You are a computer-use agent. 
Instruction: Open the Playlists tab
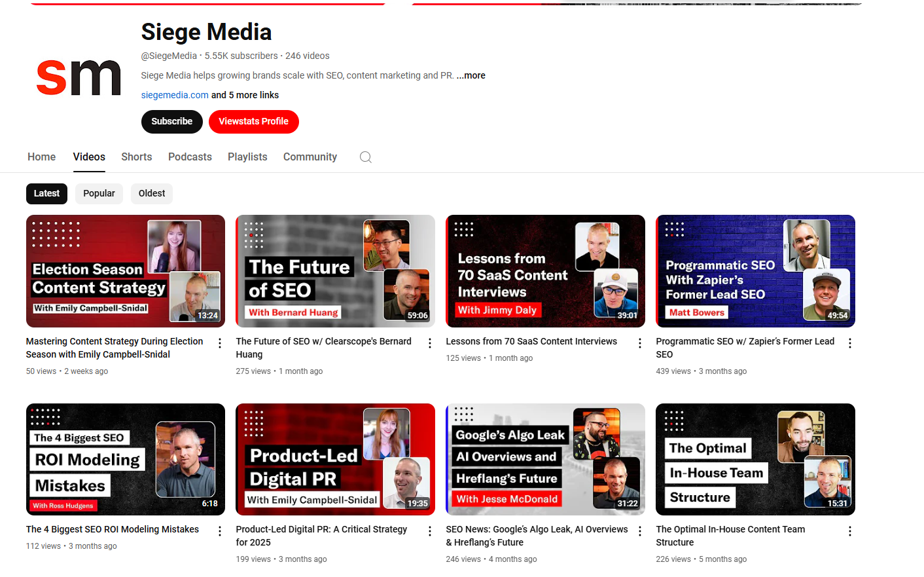247,157
